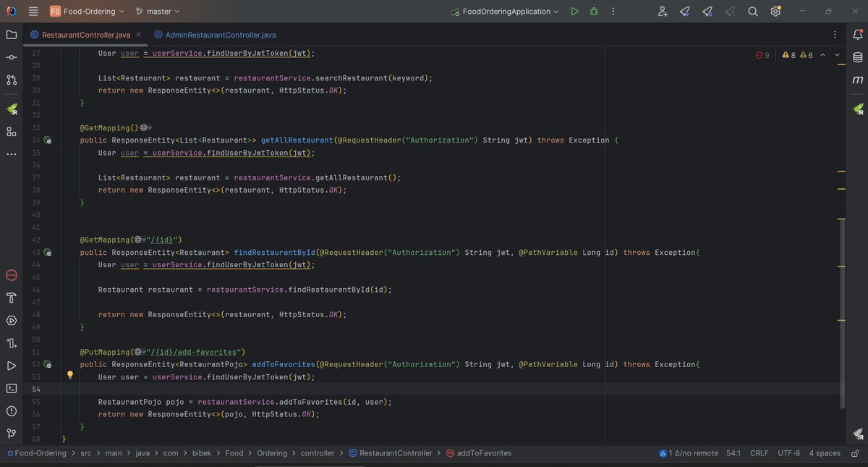
Task: Jump to previous highlighted problem arrow
Action: pyautogui.click(x=823, y=55)
